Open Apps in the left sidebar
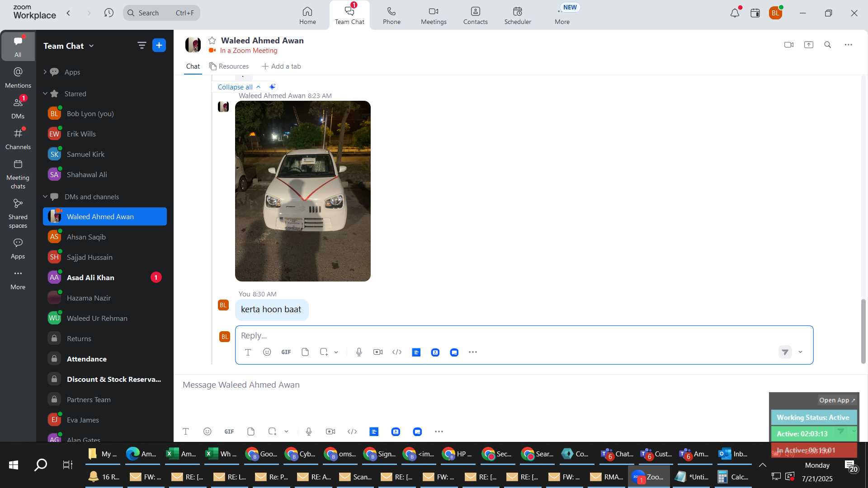This screenshot has height=488, width=868. coord(18,249)
